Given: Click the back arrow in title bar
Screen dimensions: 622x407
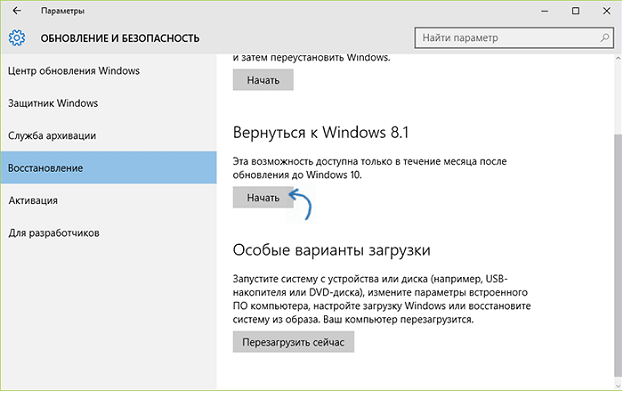Looking at the screenshot, I should pos(16,11).
